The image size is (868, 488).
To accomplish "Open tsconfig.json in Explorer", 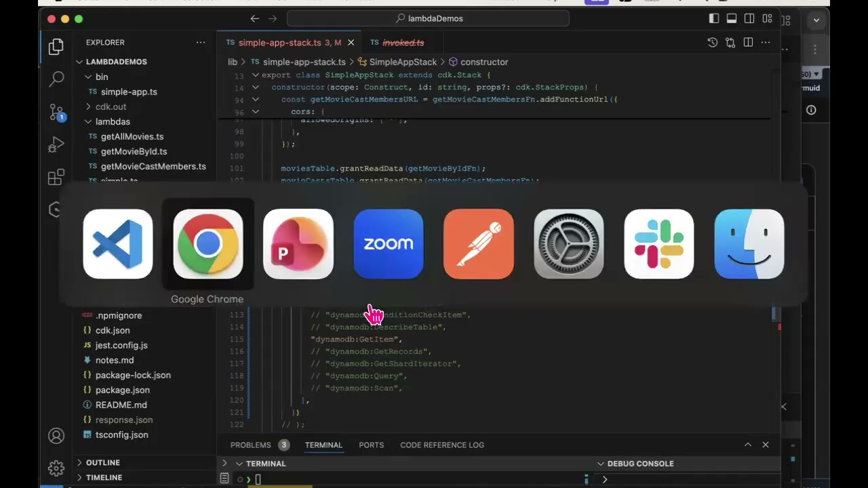I will [x=121, y=434].
